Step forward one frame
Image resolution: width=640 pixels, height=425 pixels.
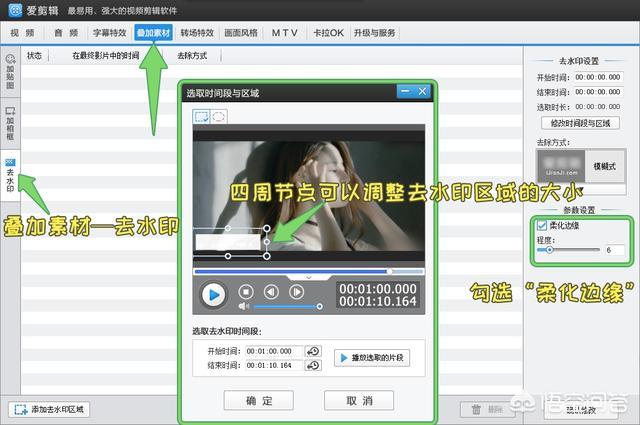coord(297,291)
